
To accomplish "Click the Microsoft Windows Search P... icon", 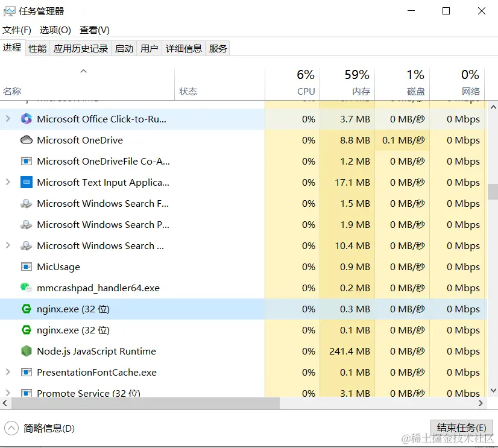I will (27, 225).
